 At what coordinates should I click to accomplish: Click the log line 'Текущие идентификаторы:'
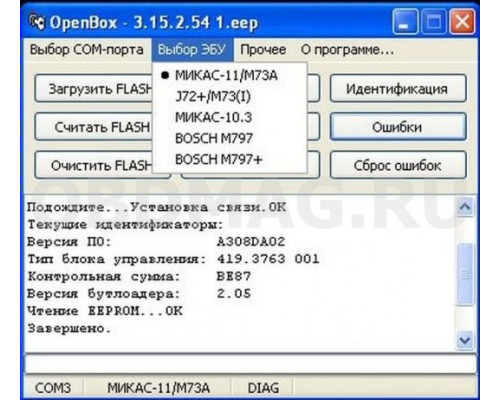coord(125,225)
